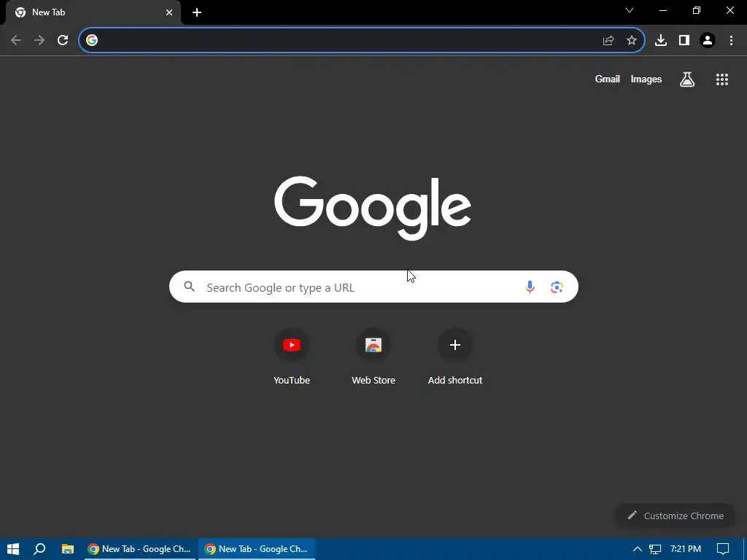Open the Downloads icon in the toolbar

tap(660, 41)
